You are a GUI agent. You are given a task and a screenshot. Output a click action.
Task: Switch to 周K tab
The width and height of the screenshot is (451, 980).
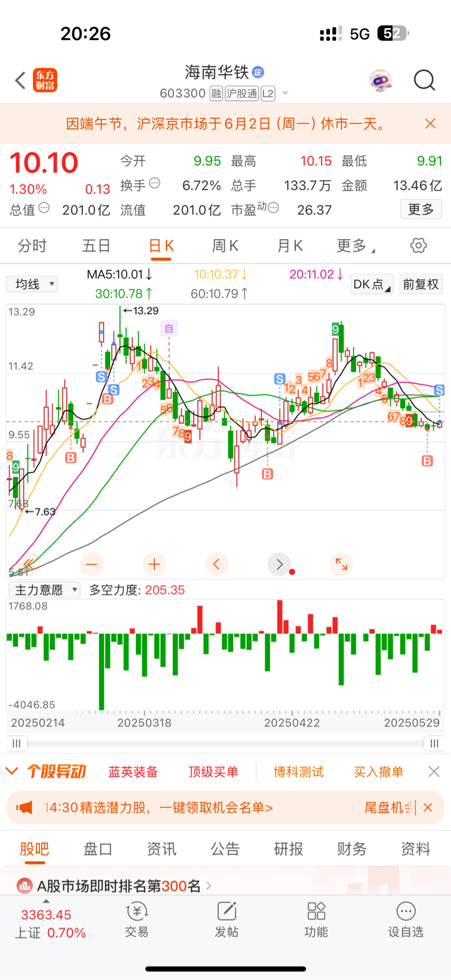[225, 245]
